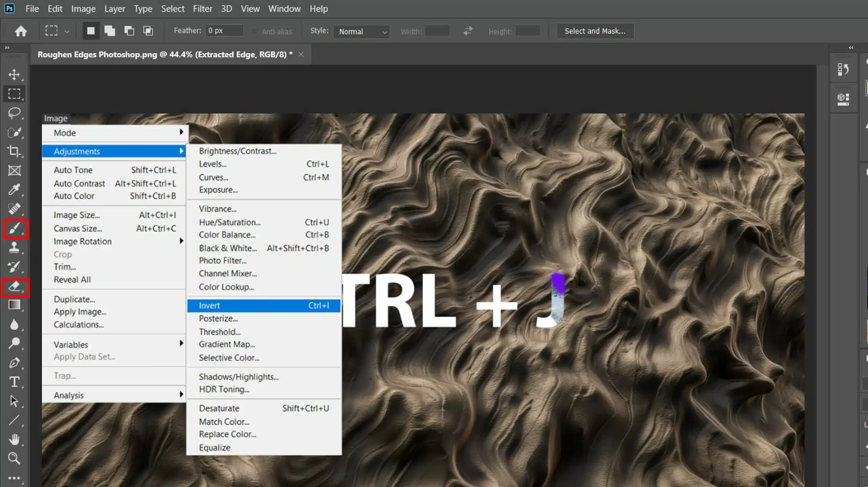Click the Photoshop Ps logo
This screenshot has height=487, width=868.
(9, 8)
